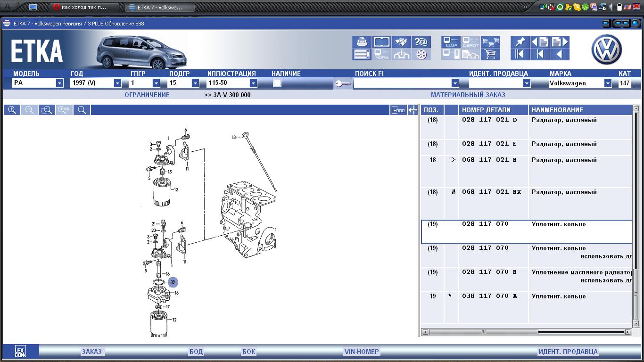Click the bottom ИДЕНТ. ПРОДАВЦА button
Screen dimensions: 644x362
tap(568, 351)
